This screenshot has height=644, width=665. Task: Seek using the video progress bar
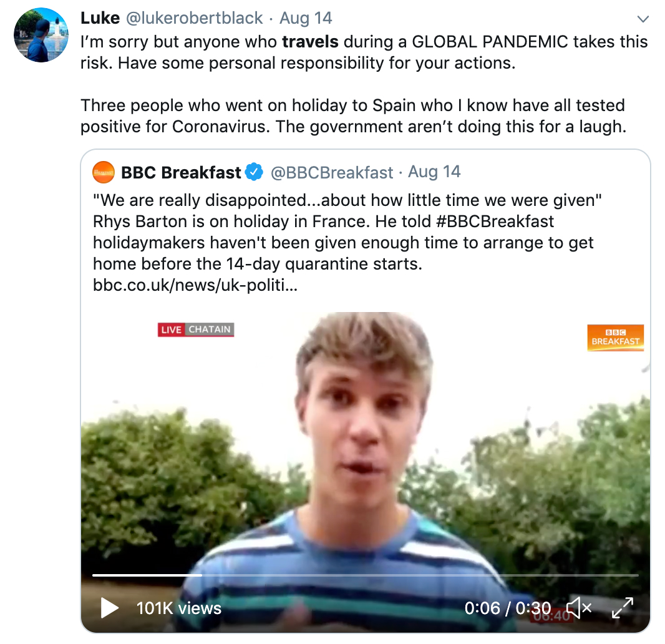(x=365, y=575)
